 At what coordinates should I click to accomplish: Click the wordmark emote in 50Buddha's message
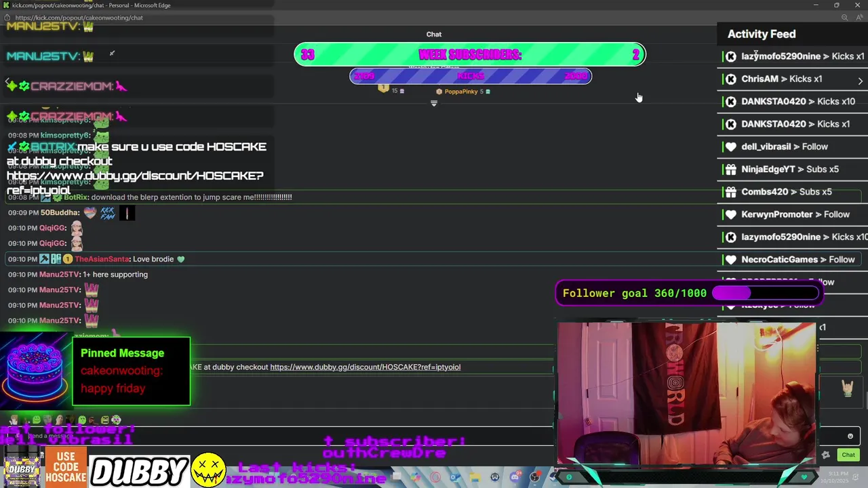point(108,213)
